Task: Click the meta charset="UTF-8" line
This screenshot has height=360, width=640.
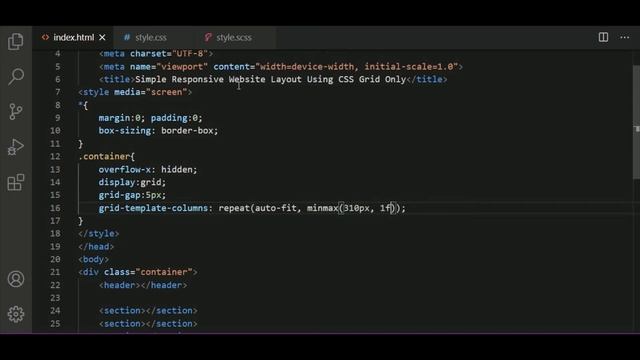Action: 156,54
